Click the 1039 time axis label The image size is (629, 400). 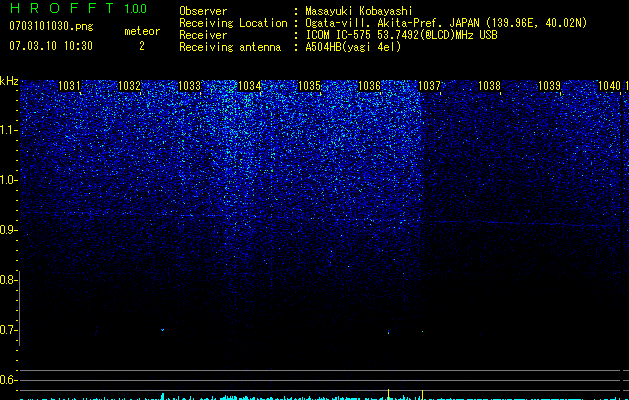(550, 86)
